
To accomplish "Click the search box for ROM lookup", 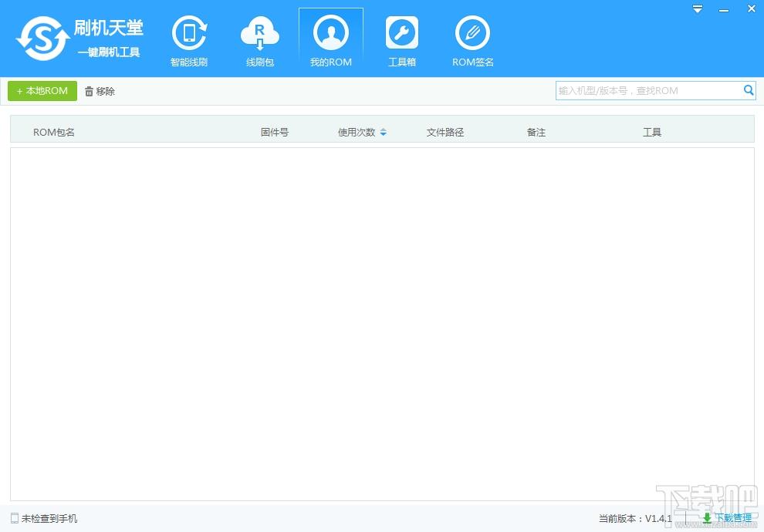I will coord(648,91).
